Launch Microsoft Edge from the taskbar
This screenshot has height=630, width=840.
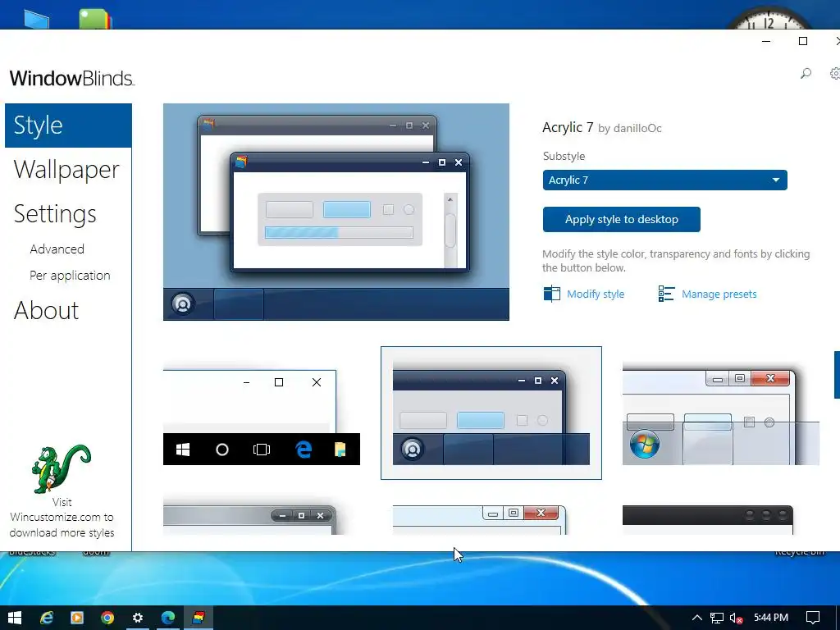(x=167, y=618)
